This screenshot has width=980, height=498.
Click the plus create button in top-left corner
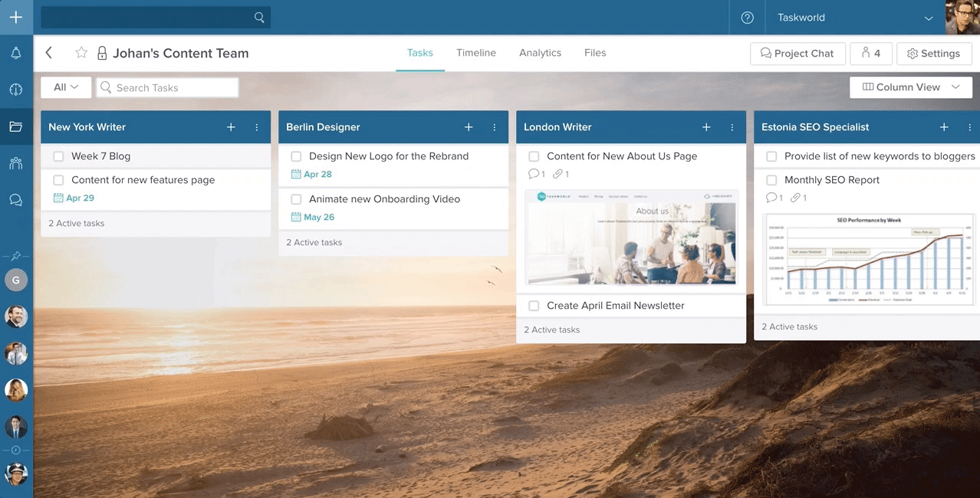tap(16, 17)
